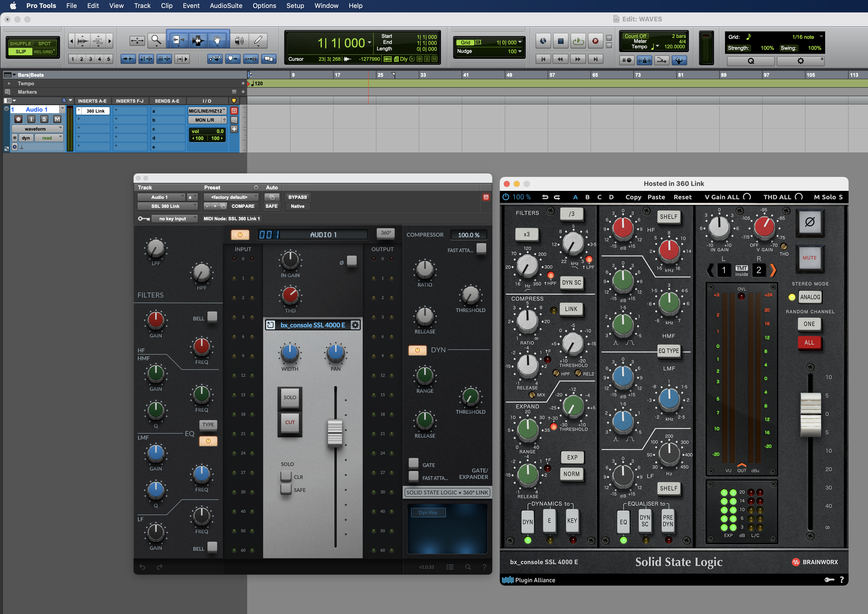Toggle the DYN power button in SSL 360 Link

417,350
